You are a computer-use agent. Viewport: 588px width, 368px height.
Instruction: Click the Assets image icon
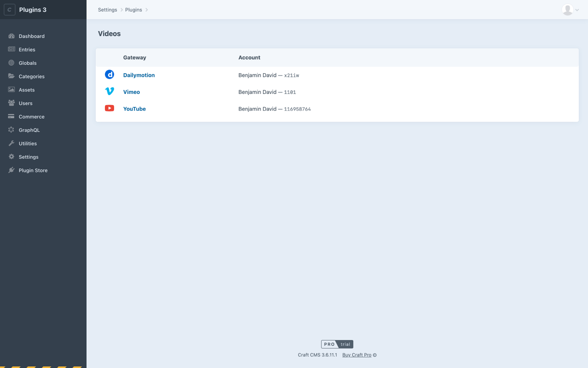tap(12, 90)
